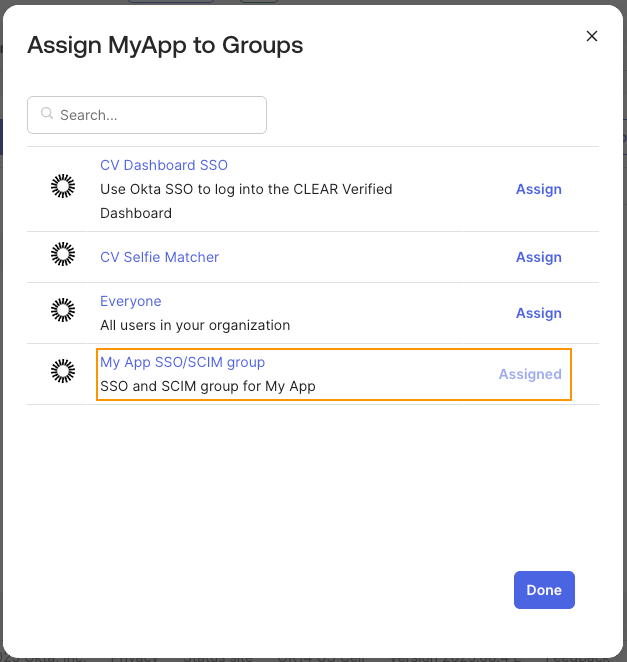
Task: Click the Assigned label for My App group
Action: [x=530, y=374]
